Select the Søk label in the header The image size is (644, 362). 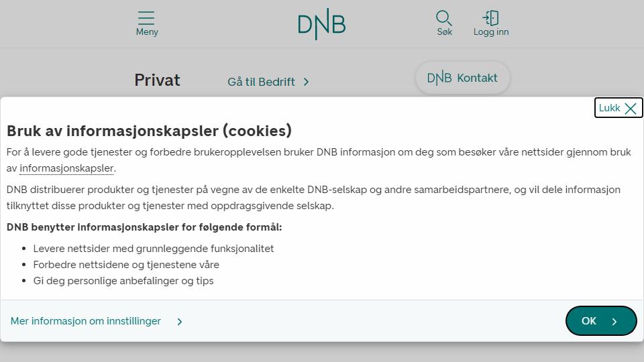tap(444, 32)
